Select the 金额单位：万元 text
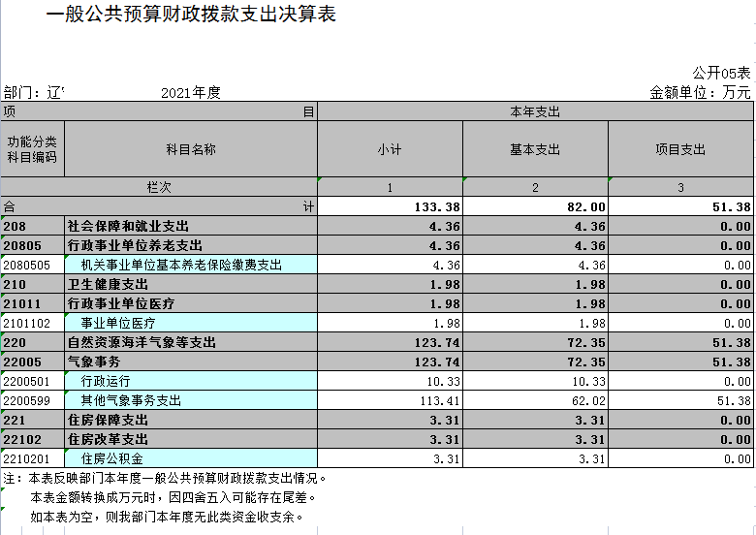The width and height of the screenshot is (756, 535). (700, 92)
